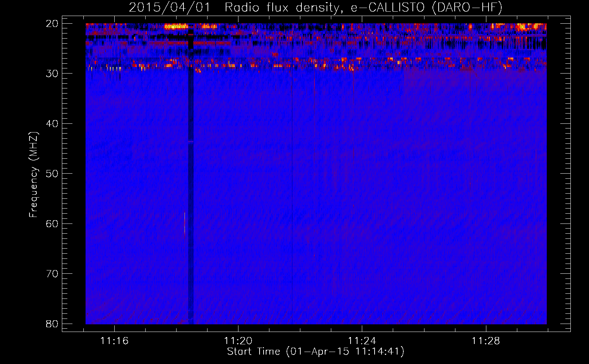589x364 pixels.
Task: Click the 60 frequency tick label
Action: 52,224
